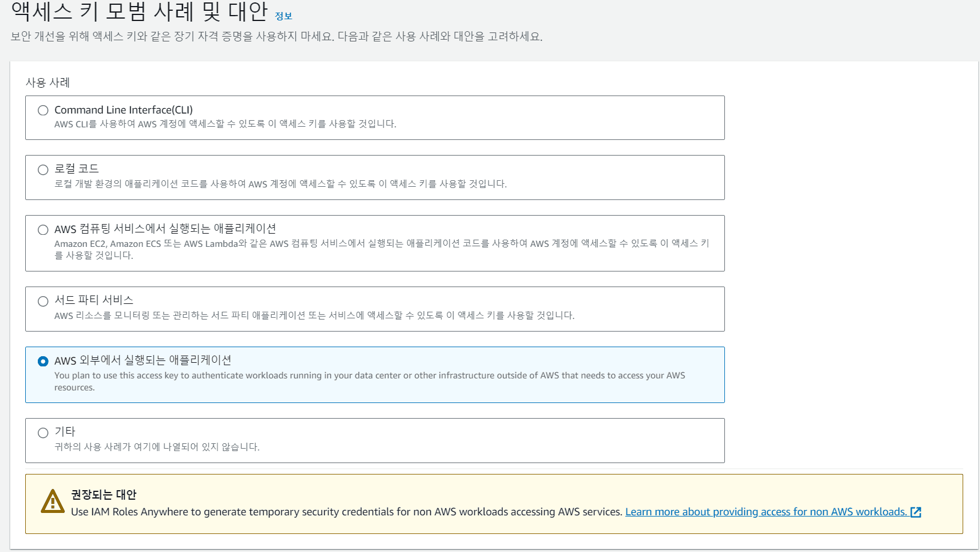Click 'AWS 외부에서 실행되는 애플리케이션' title text

[x=143, y=360]
